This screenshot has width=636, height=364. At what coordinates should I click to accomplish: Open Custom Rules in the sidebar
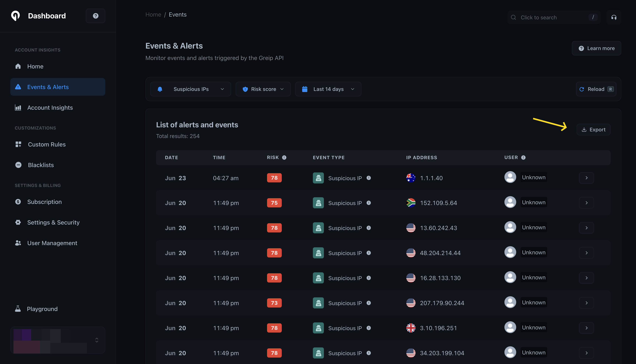click(x=47, y=144)
